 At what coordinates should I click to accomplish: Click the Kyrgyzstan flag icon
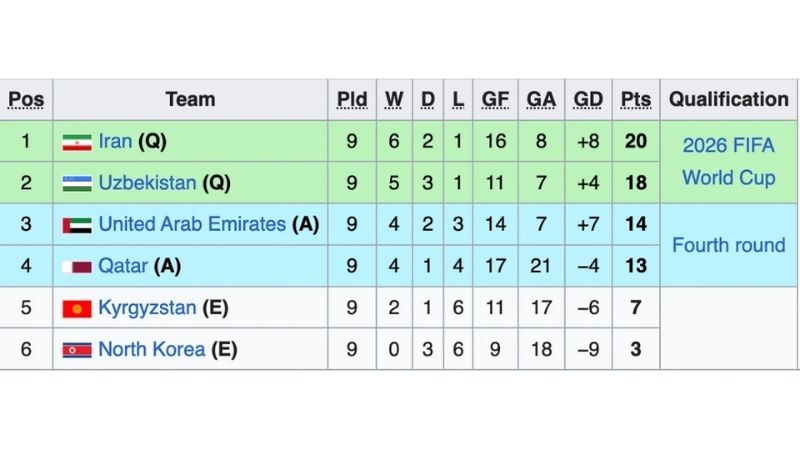point(77,309)
